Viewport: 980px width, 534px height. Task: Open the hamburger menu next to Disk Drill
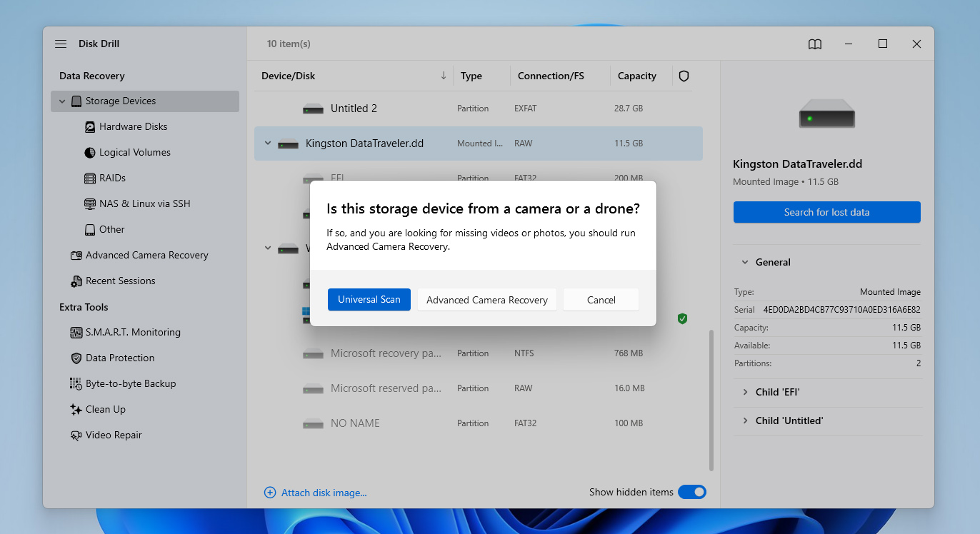(61, 44)
